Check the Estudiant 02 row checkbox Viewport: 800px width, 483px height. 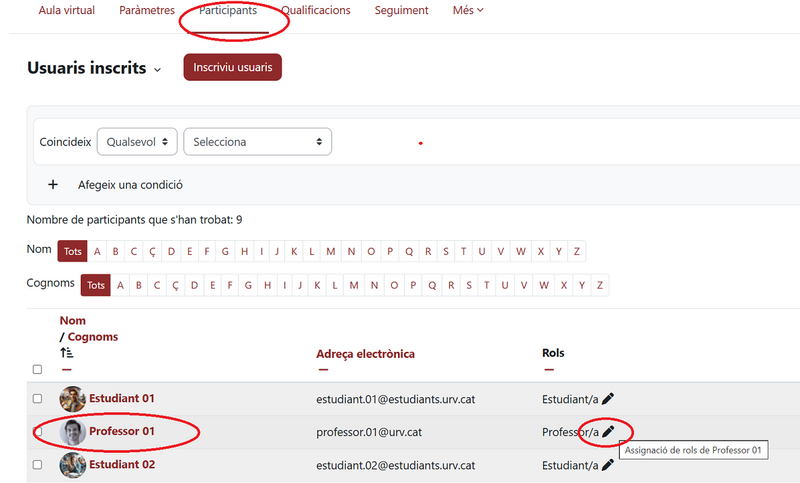(x=37, y=465)
